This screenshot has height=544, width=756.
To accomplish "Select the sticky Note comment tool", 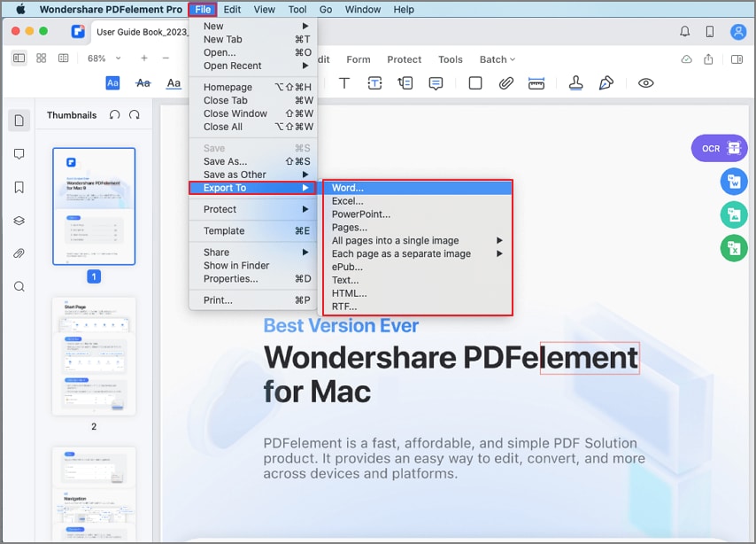I will tap(436, 83).
